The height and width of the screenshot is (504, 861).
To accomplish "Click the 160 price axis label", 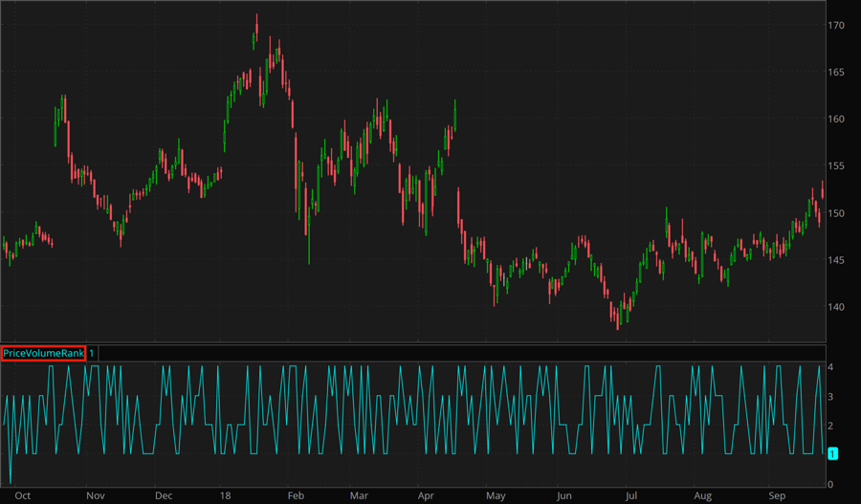I will click(x=836, y=120).
